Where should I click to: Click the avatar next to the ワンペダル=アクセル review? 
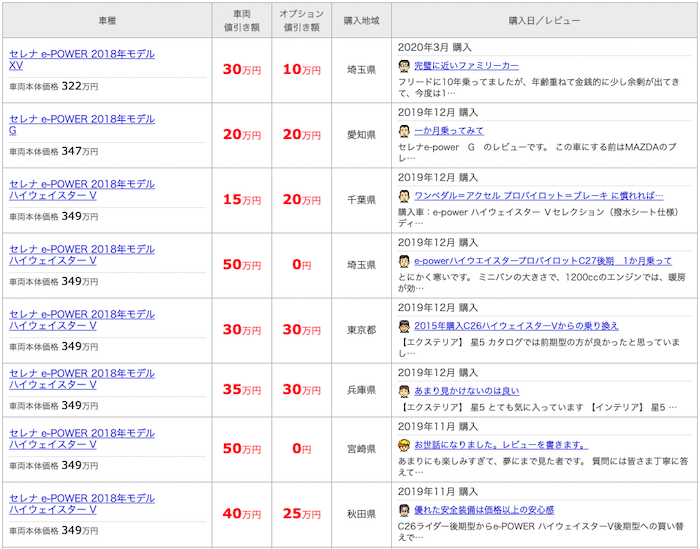coord(404,196)
